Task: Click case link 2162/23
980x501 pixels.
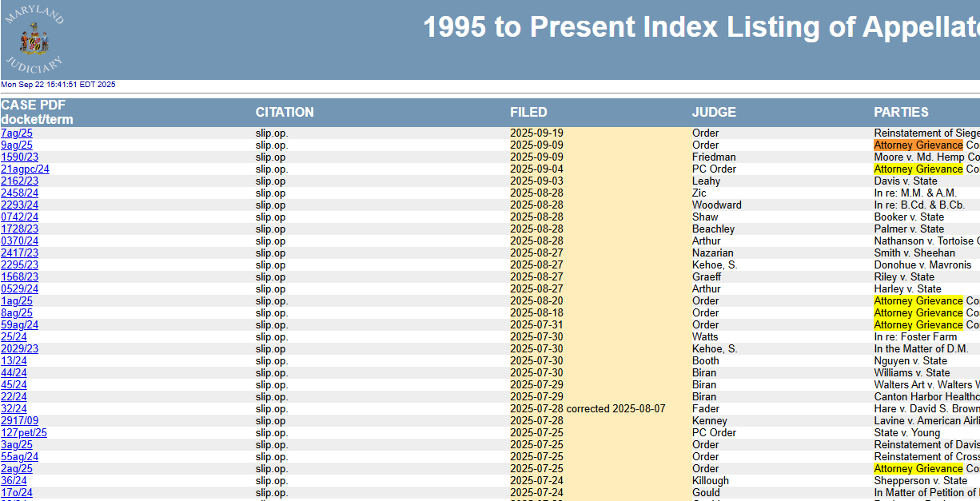Action: click(x=19, y=181)
